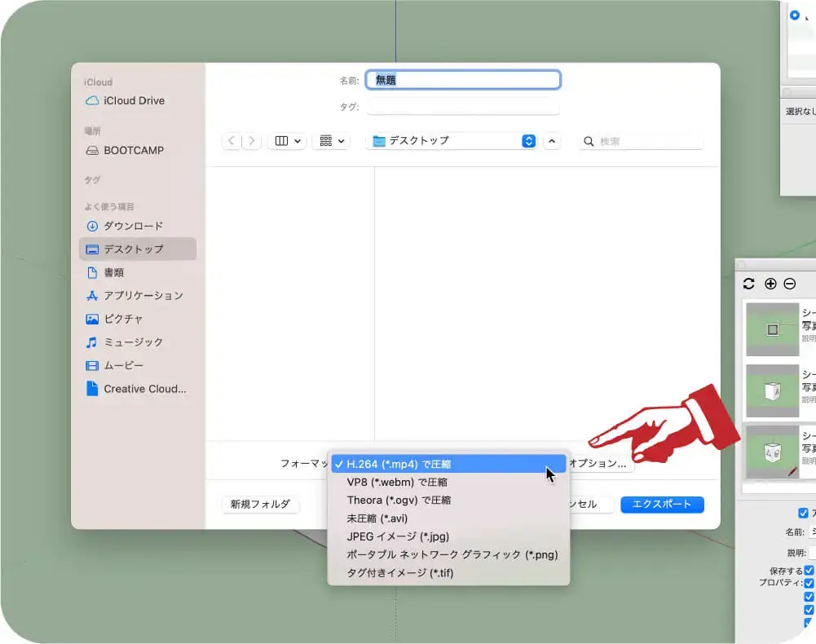Click the 名前 filename text field
Viewport: 816px width, 644px height.
coord(463,80)
